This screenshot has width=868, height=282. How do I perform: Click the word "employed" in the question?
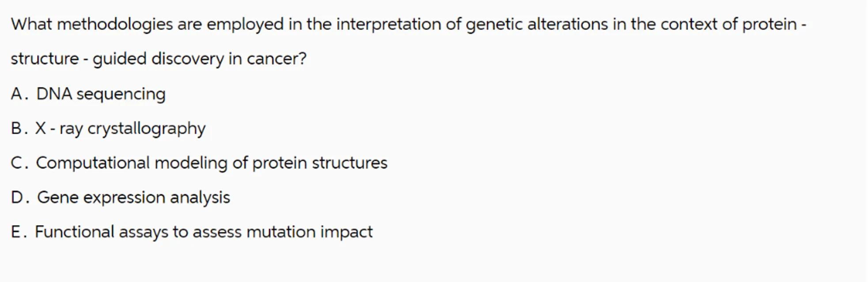tap(245, 24)
